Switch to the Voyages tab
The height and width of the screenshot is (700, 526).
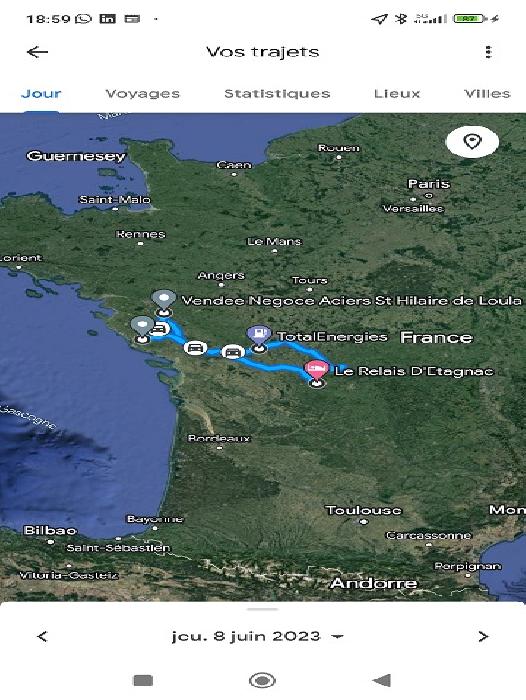142,94
